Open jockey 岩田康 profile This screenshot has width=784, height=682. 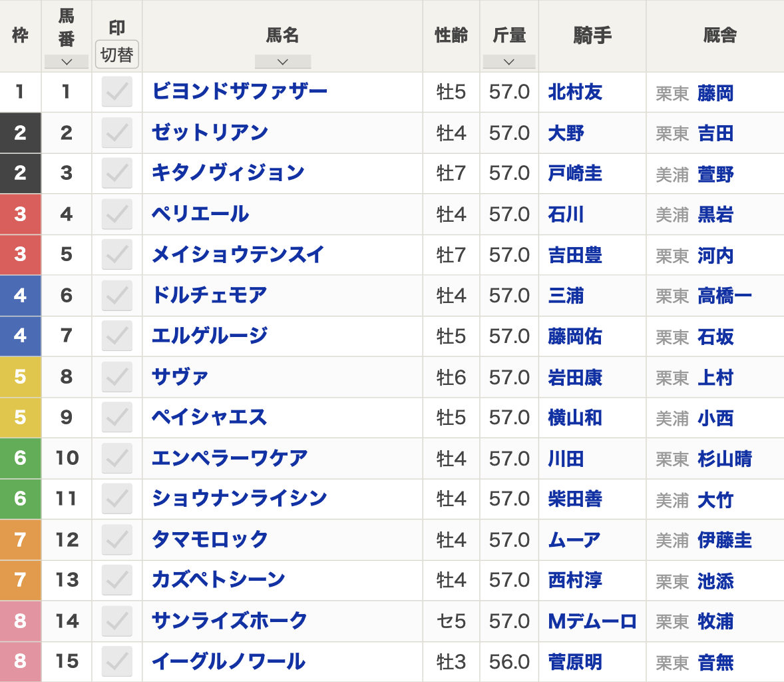point(575,377)
